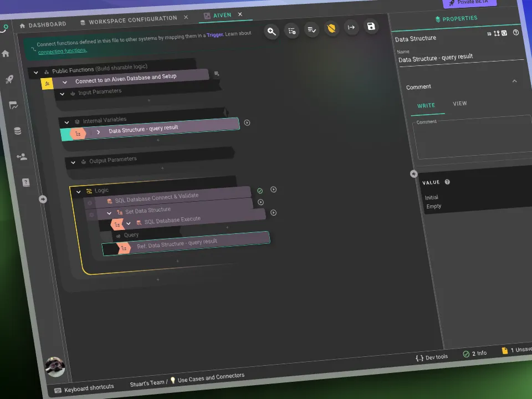The height and width of the screenshot is (399, 532).
Task: Open the help question icon in Properties header
Action: coord(516,33)
